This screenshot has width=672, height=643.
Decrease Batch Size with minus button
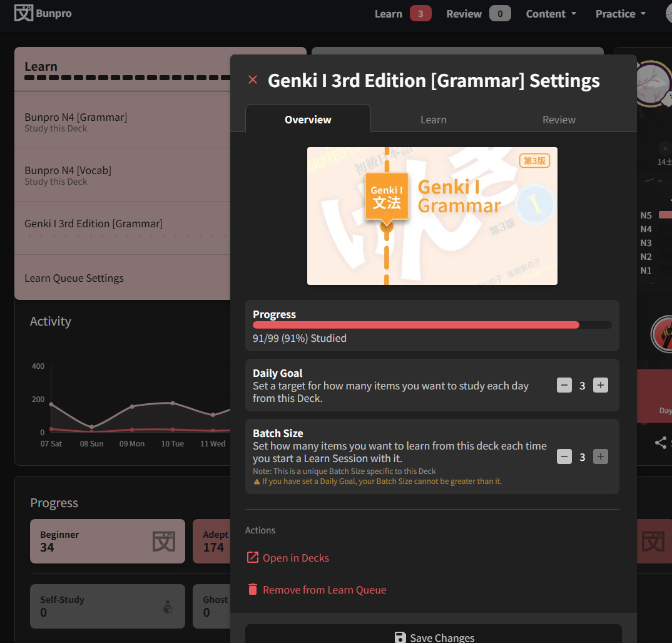tap(564, 457)
